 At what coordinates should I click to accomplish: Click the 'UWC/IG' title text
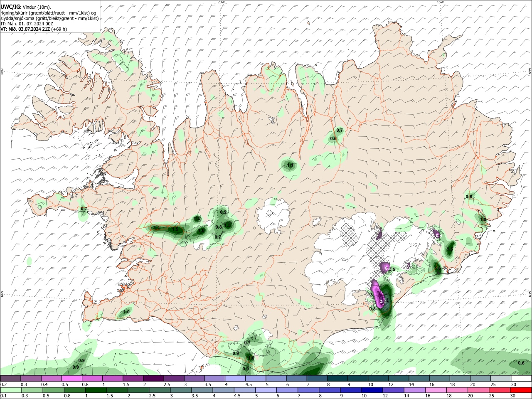(10, 7)
